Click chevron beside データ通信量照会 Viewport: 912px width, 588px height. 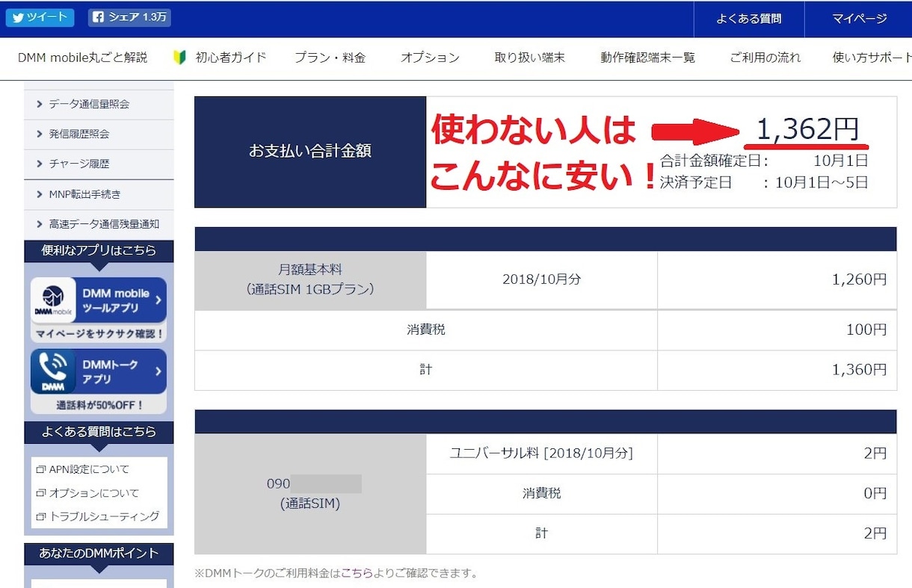click(39, 105)
